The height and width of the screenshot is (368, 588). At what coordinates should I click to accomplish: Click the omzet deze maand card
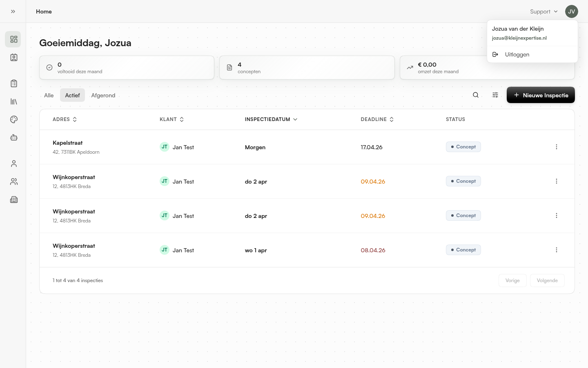(x=487, y=67)
